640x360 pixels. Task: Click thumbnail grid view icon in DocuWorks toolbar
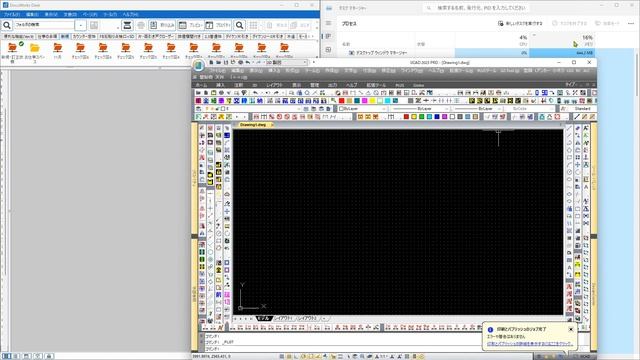(x=253, y=25)
